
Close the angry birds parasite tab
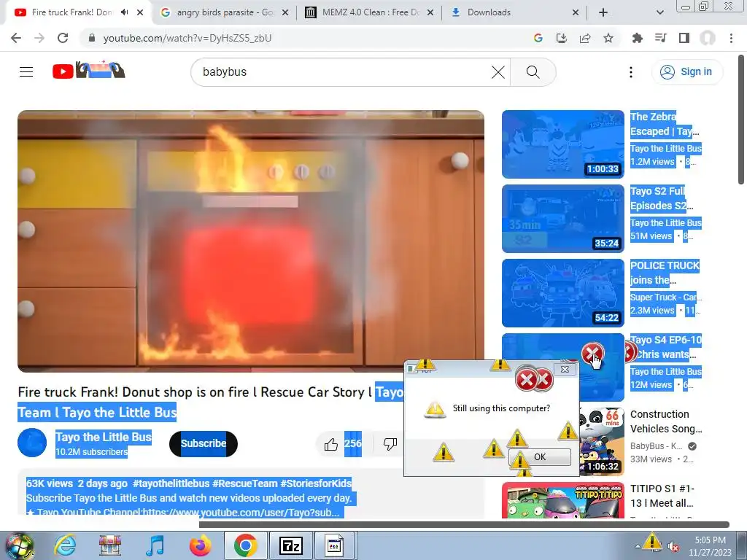click(285, 12)
